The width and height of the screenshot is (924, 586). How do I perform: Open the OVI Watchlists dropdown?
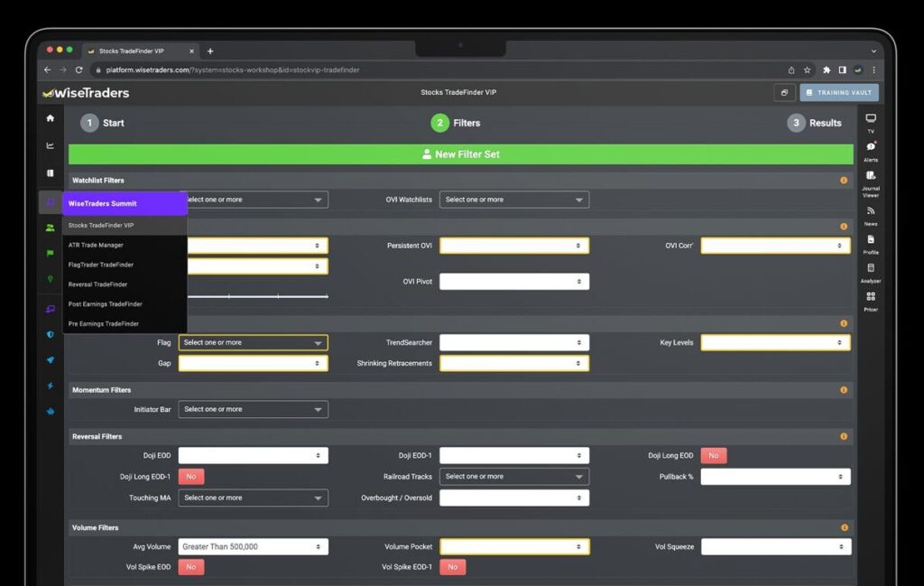click(x=513, y=200)
